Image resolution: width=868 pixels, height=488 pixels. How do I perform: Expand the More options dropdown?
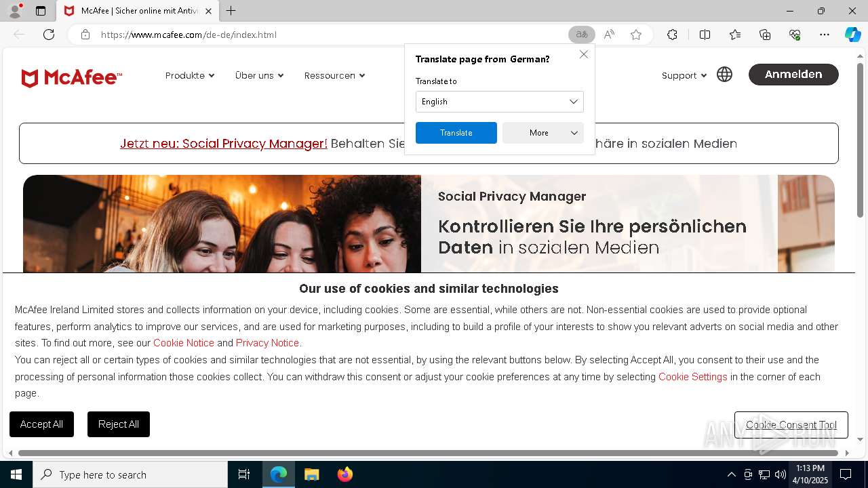pos(542,133)
